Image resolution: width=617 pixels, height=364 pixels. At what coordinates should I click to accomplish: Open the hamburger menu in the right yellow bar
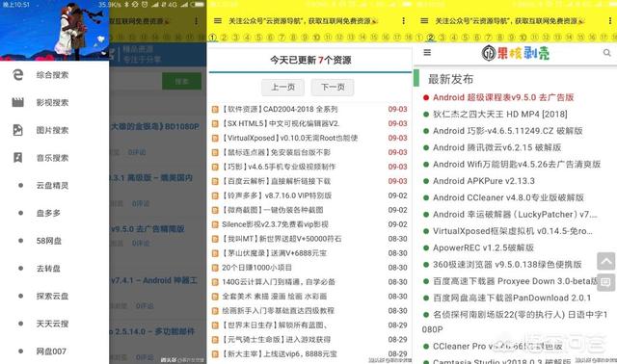424,21
